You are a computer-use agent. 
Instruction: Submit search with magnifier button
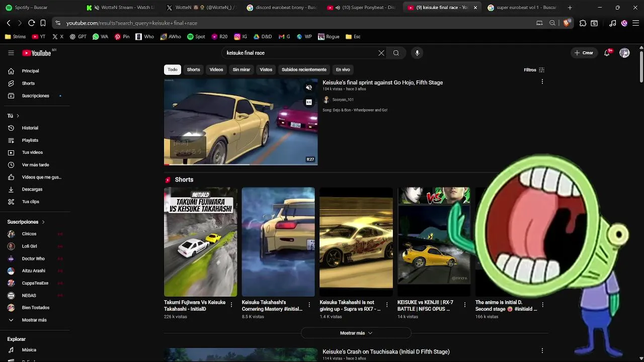[x=396, y=53]
